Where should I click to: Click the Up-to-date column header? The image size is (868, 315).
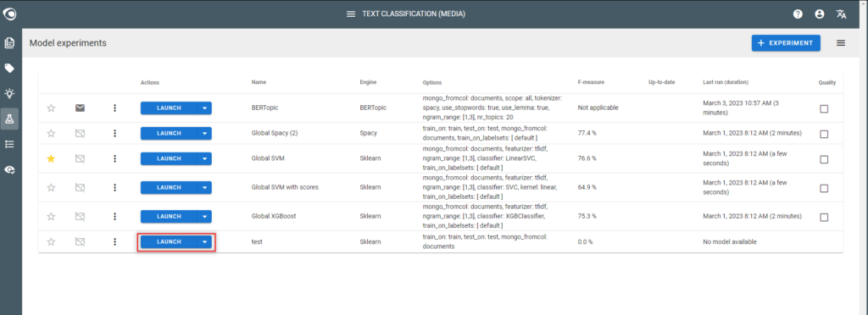pos(661,82)
